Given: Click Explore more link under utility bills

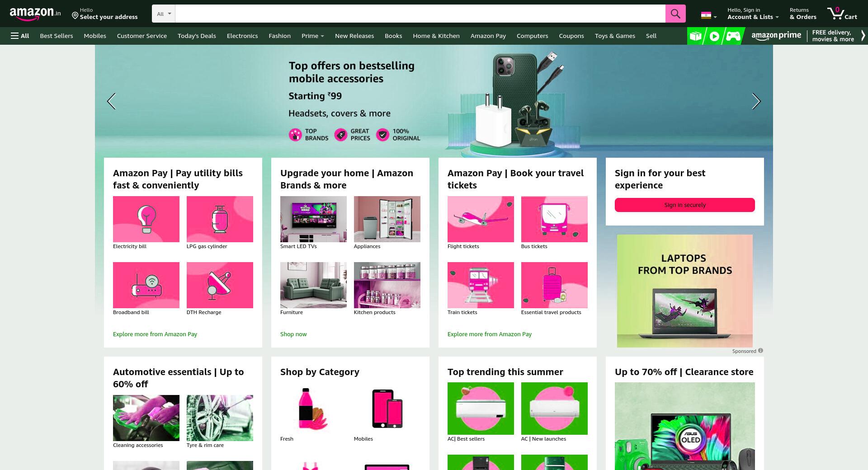Looking at the screenshot, I should point(155,334).
